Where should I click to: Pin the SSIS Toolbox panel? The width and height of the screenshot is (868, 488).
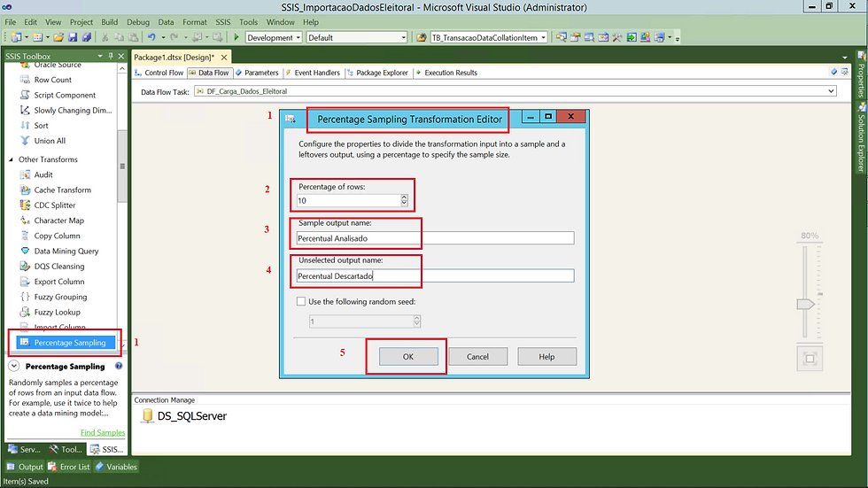click(111, 56)
